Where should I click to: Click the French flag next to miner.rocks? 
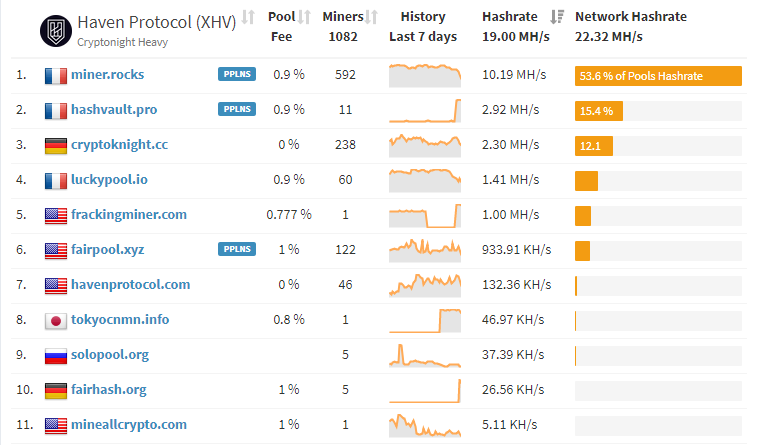[x=56, y=75]
